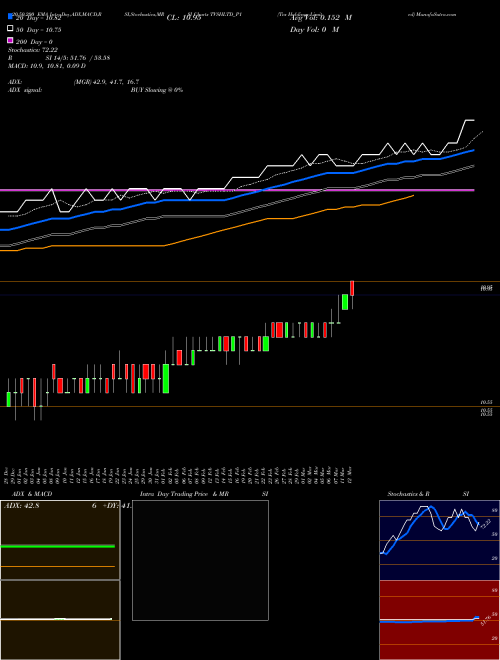Click the white 50 Day EMA legend swatch

click(11, 29)
